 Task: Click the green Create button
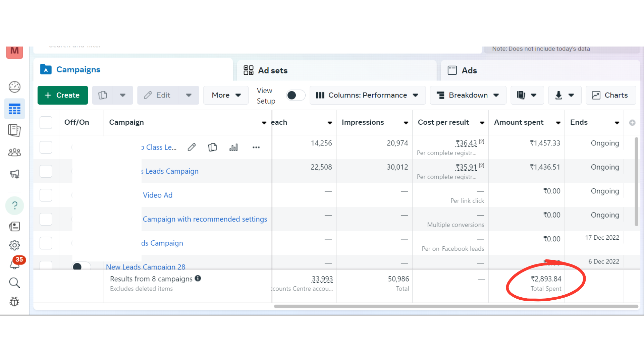[x=62, y=95]
